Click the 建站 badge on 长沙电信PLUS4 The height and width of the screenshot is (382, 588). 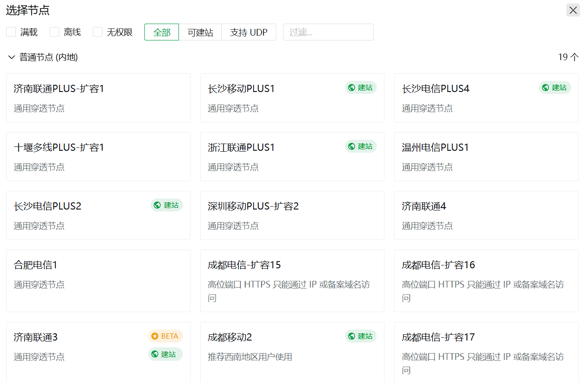(554, 88)
